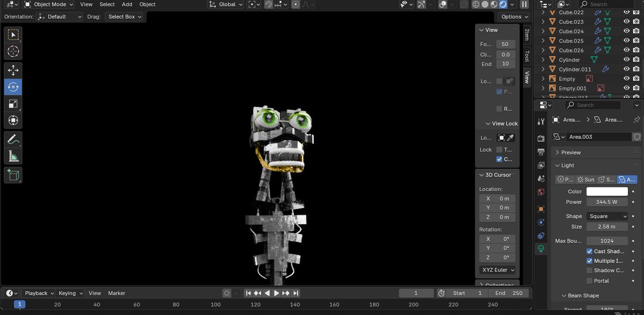Viewport: 644px width, 315px height.
Task: Select the Select Box tool icon
Action: (x=13, y=34)
